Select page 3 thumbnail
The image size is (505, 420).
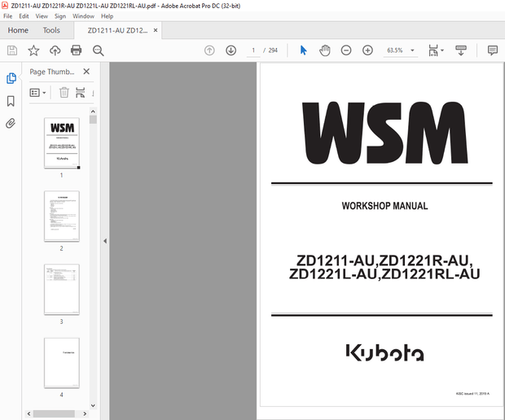click(61, 290)
